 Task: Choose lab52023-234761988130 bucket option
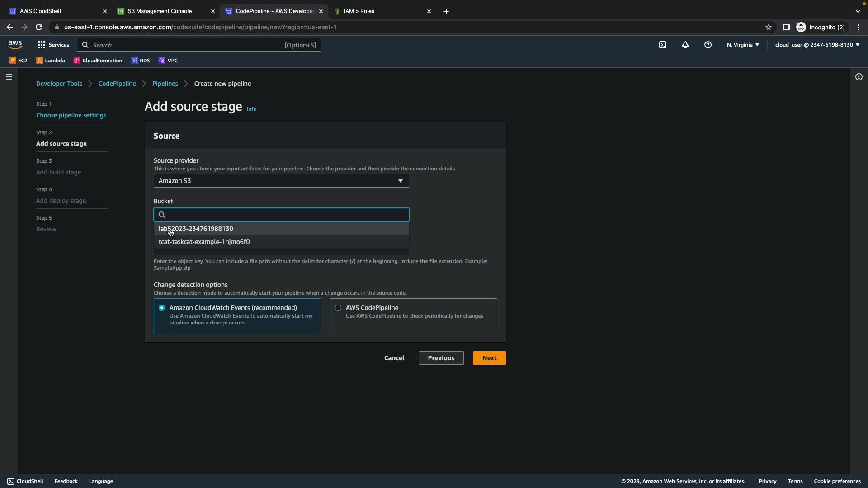(x=196, y=229)
